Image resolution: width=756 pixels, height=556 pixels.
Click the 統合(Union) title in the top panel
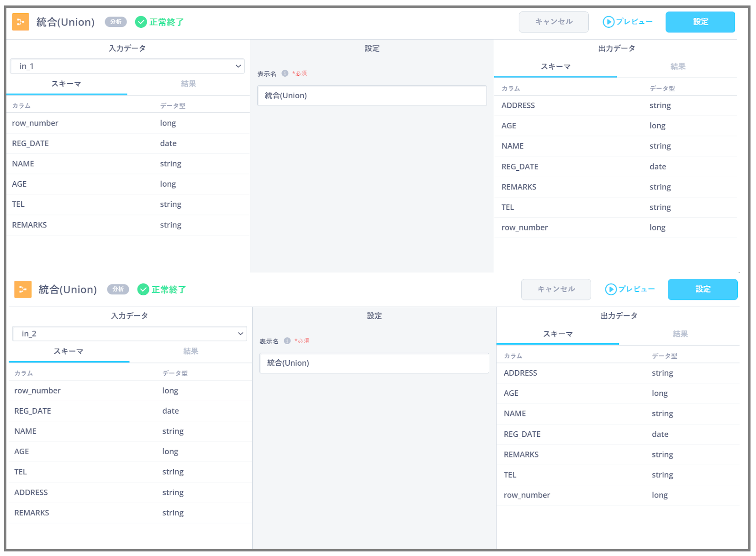click(x=65, y=22)
